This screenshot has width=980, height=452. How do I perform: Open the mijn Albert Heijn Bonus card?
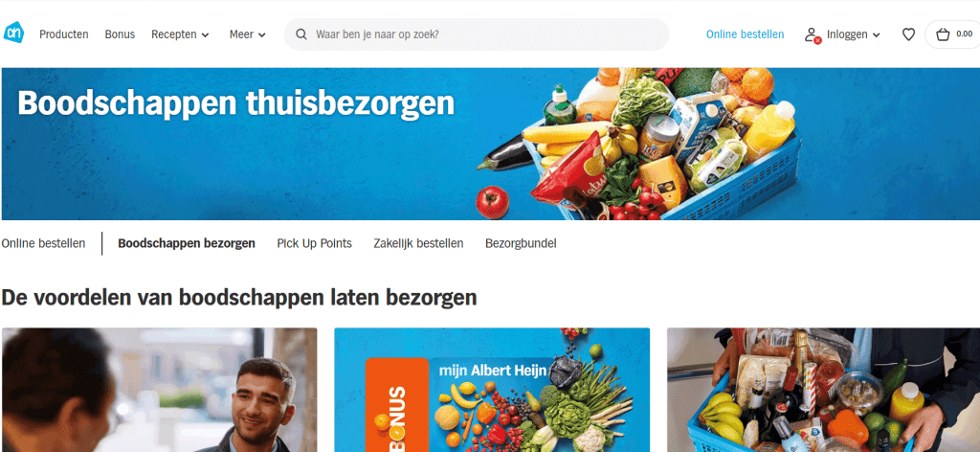pos(492,390)
